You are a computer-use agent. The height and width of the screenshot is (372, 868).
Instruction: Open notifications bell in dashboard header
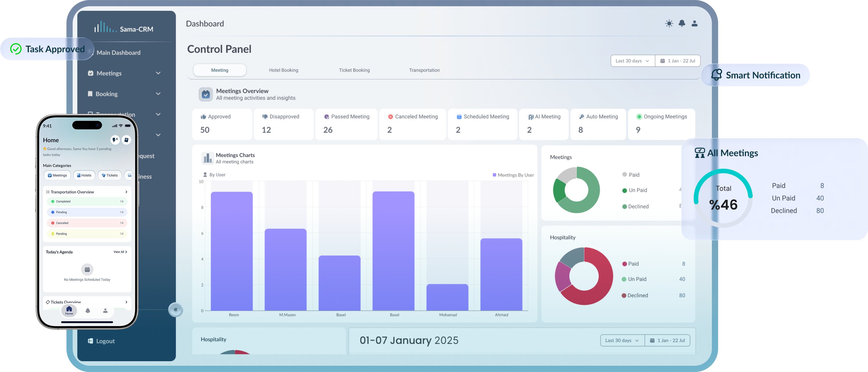click(x=682, y=23)
